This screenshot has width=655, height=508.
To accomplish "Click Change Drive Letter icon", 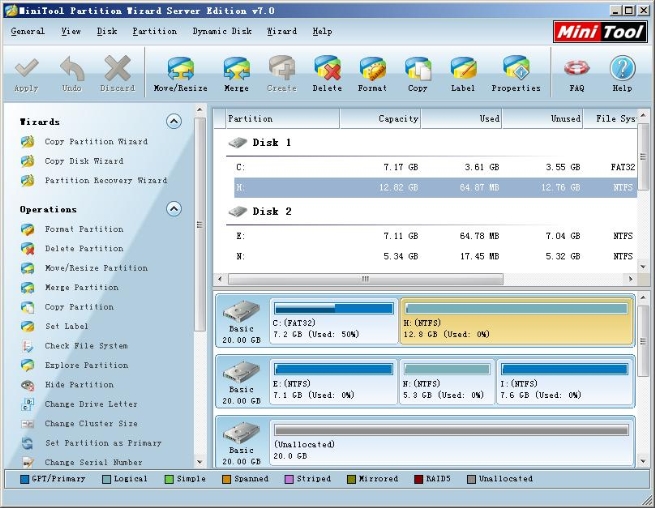I will pyautogui.click(x=28, y=404).
